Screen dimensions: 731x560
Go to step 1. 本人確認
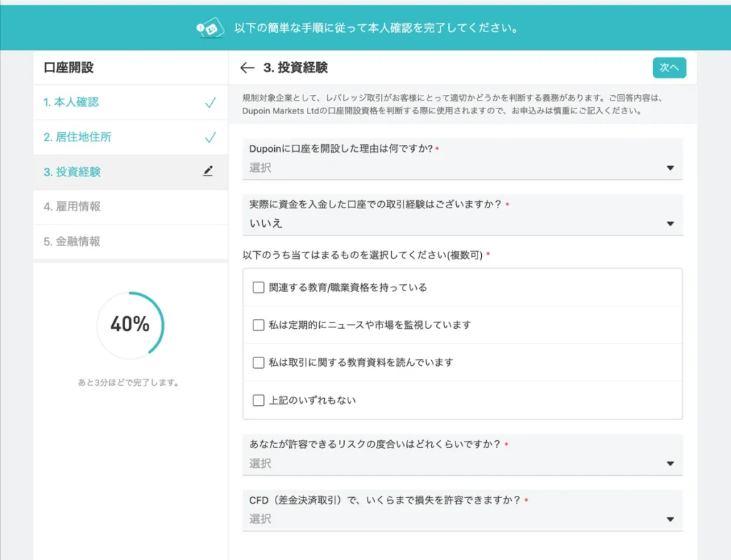[71, 102]
